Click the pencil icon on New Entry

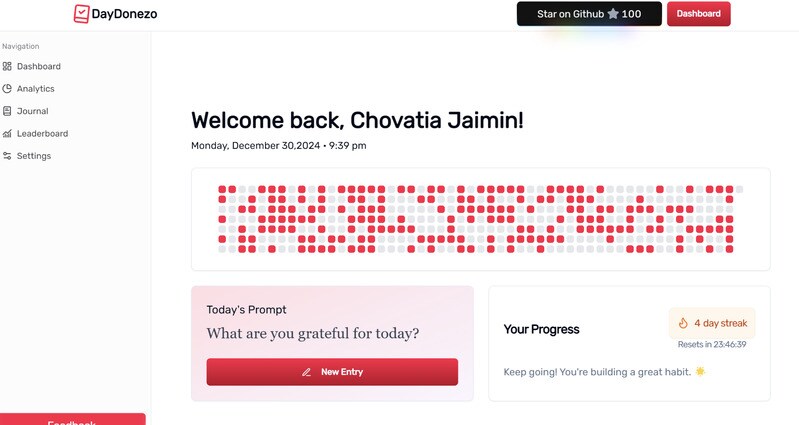[306, 372]
